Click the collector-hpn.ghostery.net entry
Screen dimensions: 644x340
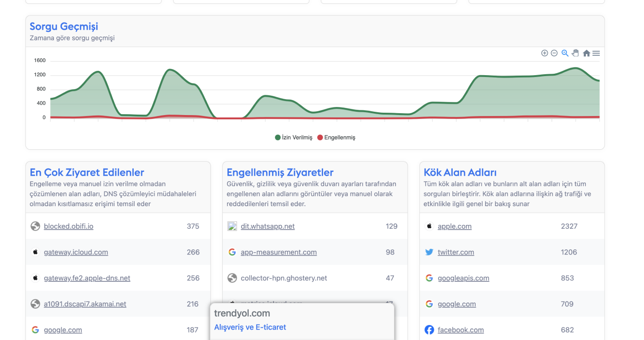(x=284, y=278)
